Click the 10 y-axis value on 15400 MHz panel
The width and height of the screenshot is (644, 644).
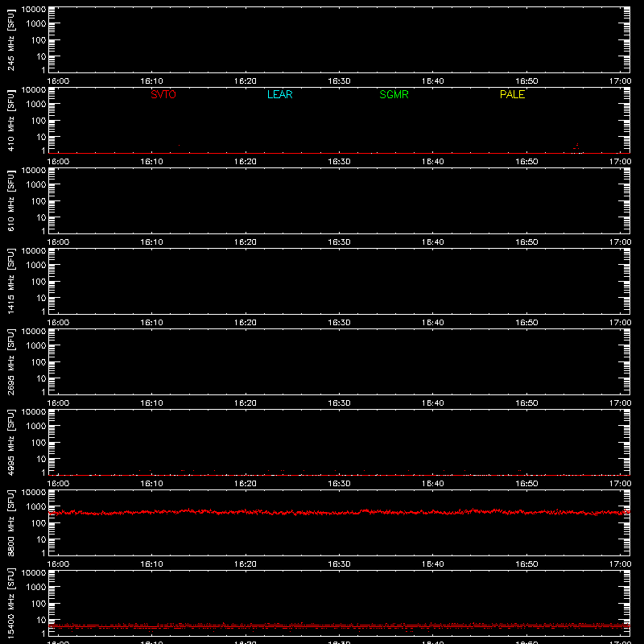[41, 620]
